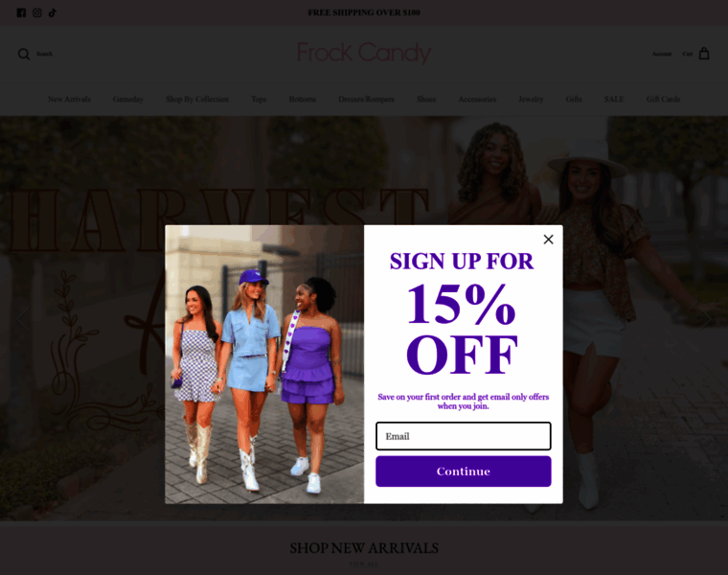Click the search magnifier icon
728x575 pixels.
pyautogui.click(x=24, y=54)
